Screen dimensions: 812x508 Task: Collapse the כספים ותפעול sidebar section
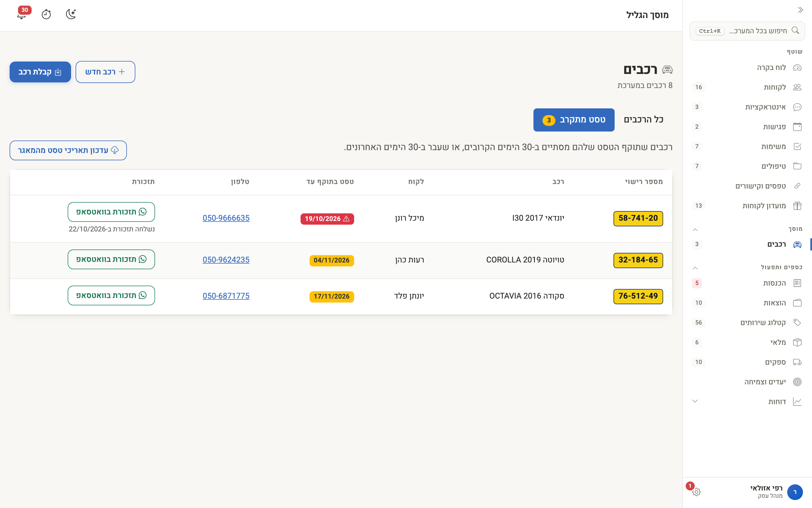point(695,268)
